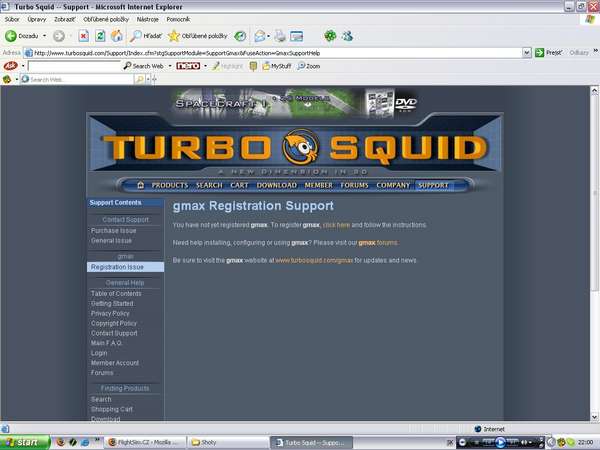Open SEARCH in site navigation
The height and width of the screenshot is (450, 600).
click(x=209, y=185)
